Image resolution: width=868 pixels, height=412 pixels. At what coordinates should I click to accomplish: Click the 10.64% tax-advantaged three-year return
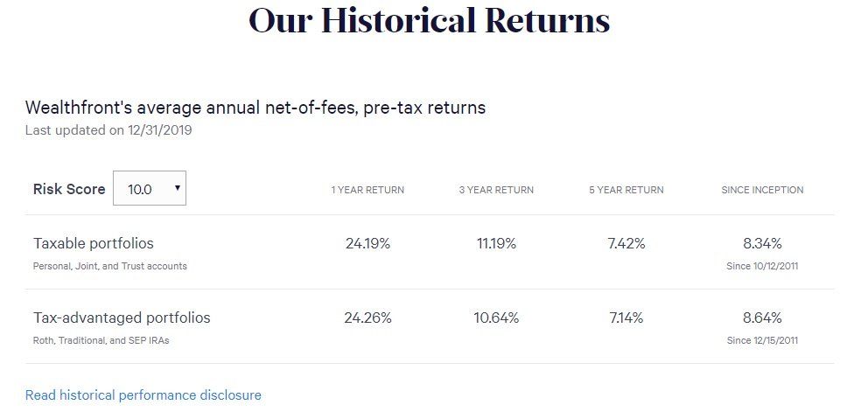pos(496,318)
